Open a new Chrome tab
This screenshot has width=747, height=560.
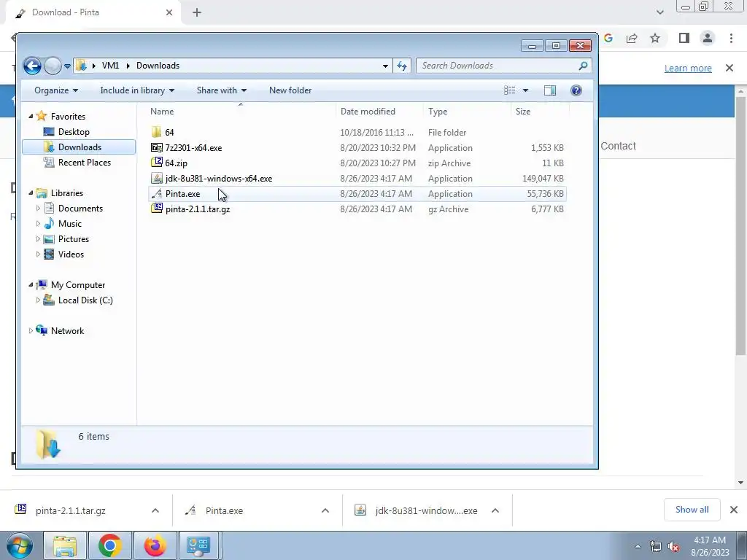coord(197,13)
